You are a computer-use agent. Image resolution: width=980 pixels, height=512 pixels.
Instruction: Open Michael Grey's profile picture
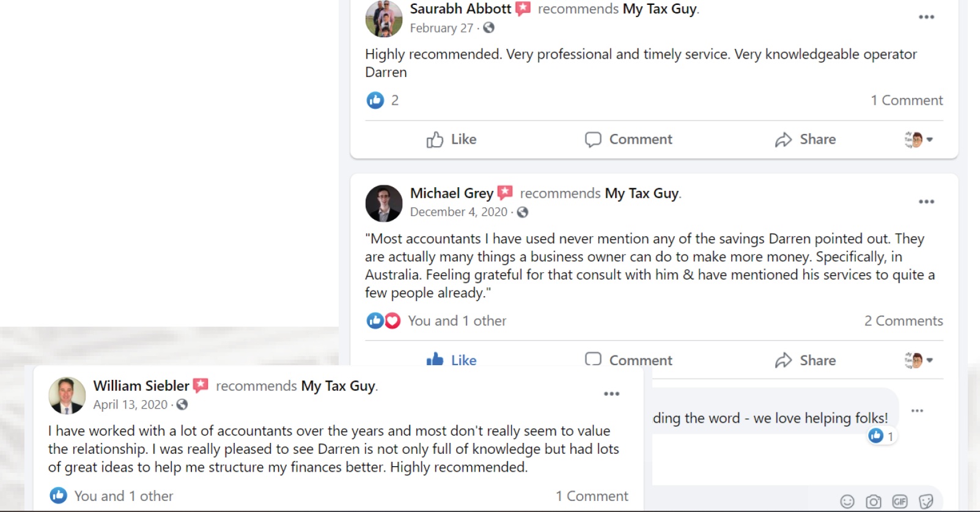click(384, 204)
